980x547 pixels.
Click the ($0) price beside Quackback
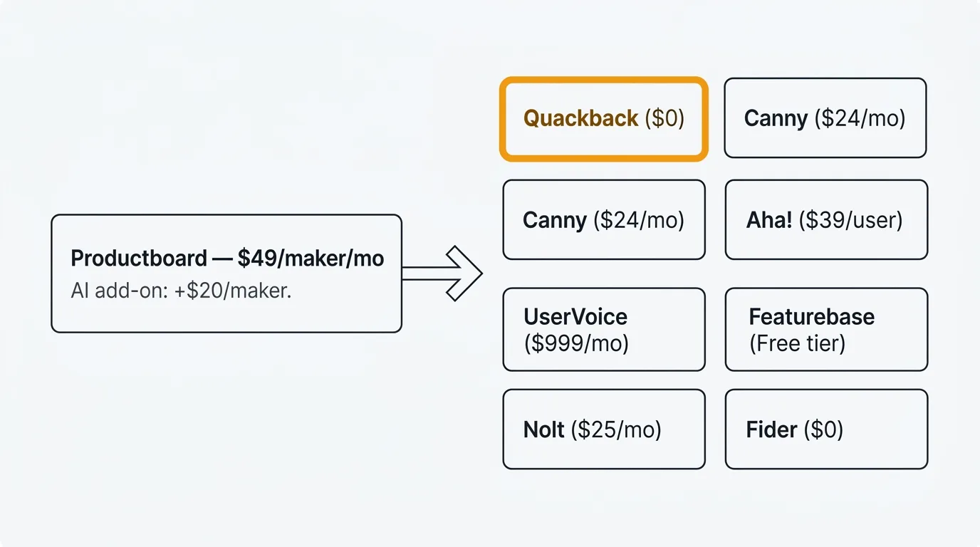[x=664, y=118]
